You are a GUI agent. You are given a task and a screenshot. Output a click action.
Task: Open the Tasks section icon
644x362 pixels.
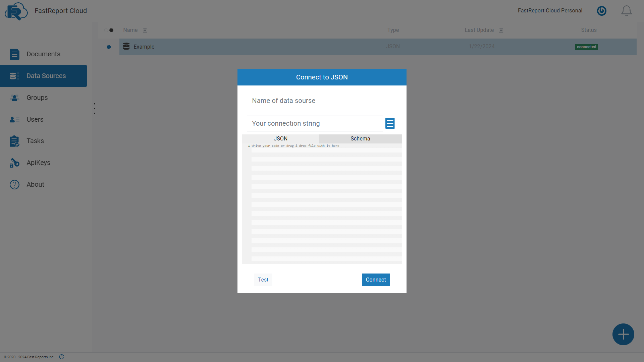click(x=14, y=141)
